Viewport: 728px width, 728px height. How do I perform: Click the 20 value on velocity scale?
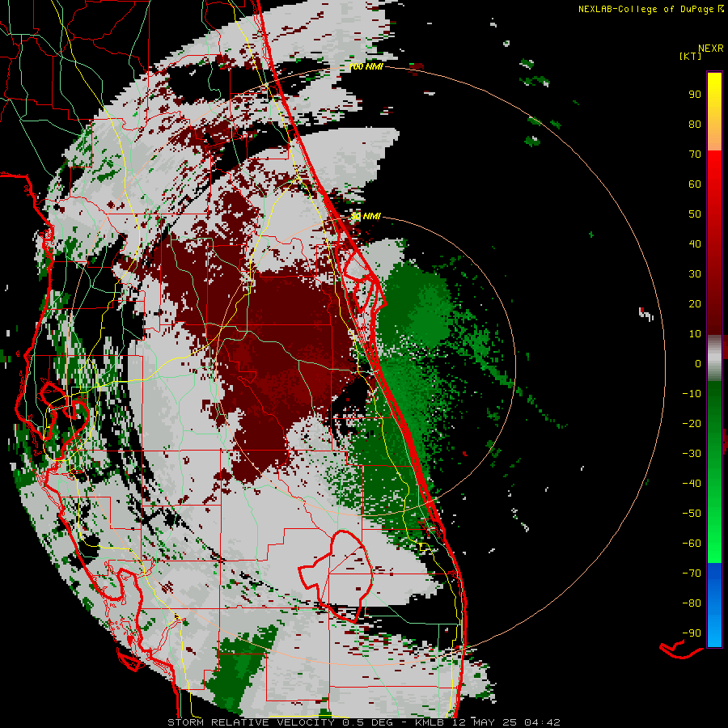[x=695, y=304]
